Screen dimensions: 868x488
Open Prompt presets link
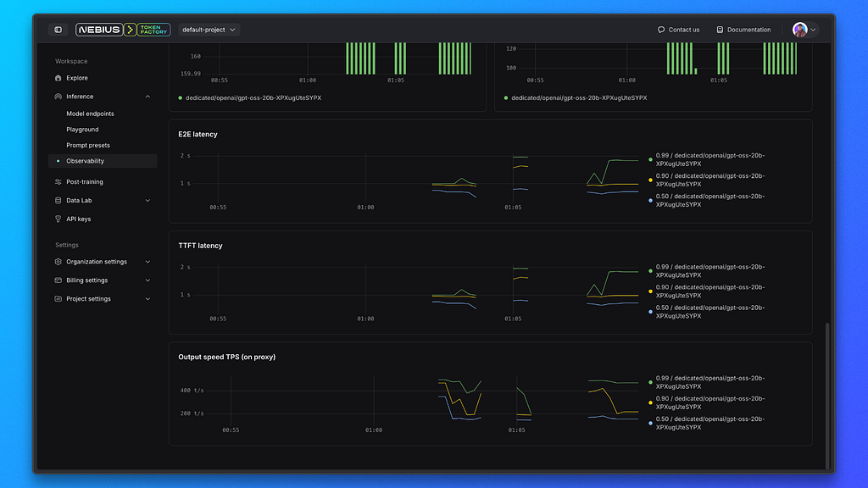click(x=88, y=146)
